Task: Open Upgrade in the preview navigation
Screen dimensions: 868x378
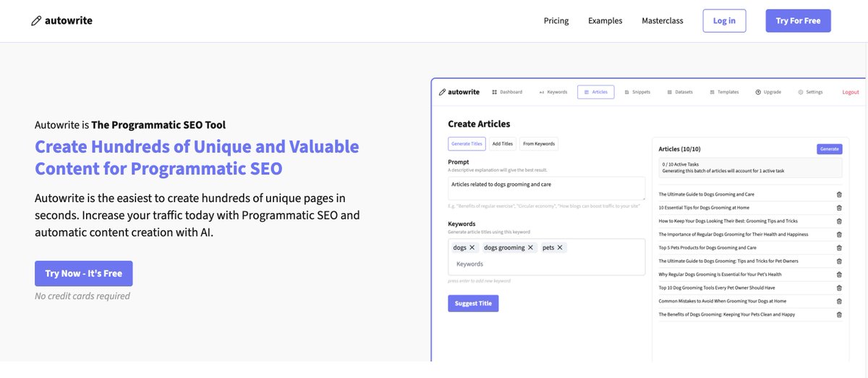Action: point(768,92)
